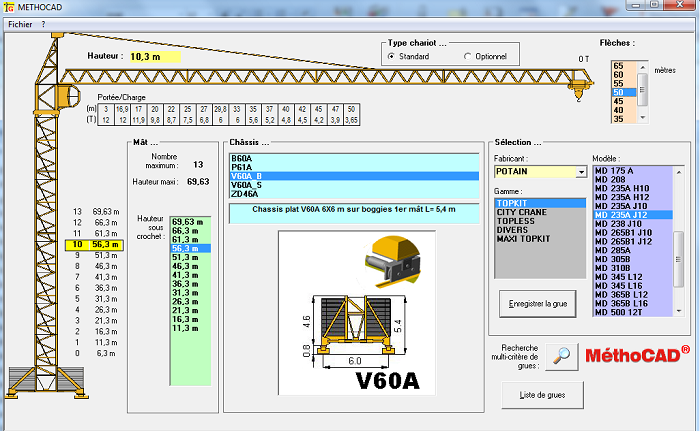The width and height of the screenshot is (700, 431).
Task: Select 51,3 m hook height
Action: 191,257
